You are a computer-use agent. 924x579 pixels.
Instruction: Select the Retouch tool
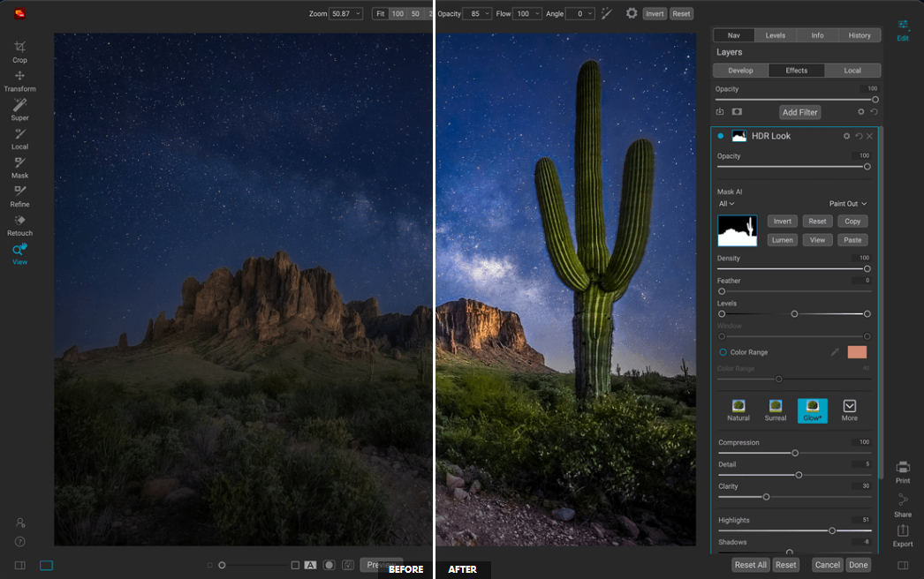[19, 225]
